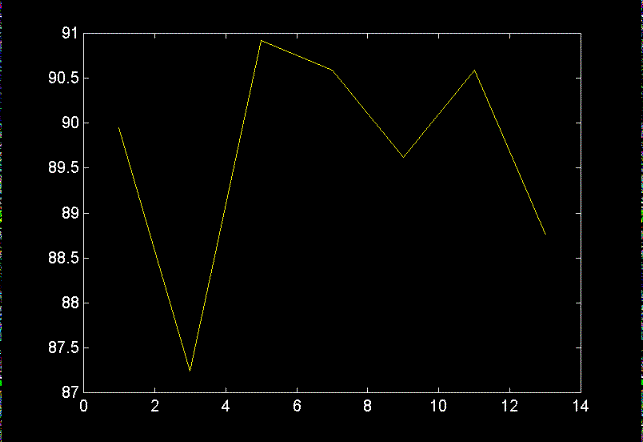Click the y-axis tick label 91
The height and width of the screenshot is (442, 643).
(x=68, y=33)
